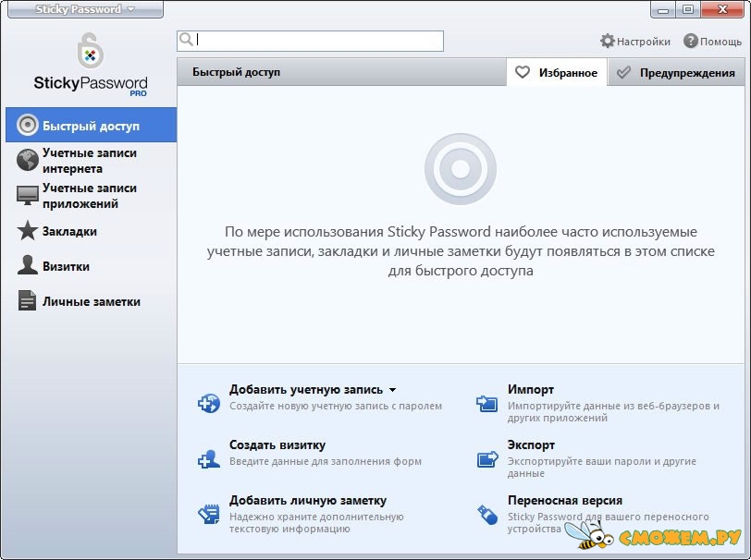Open Учетные записи приложений section

[91, 195]
